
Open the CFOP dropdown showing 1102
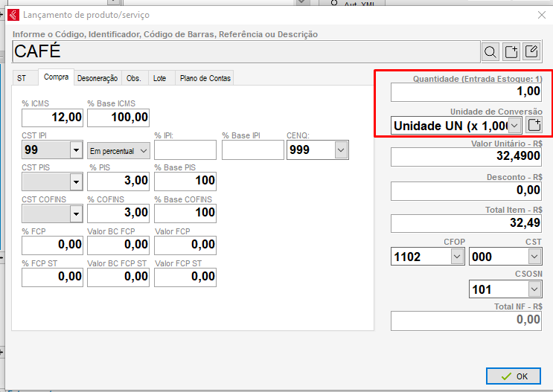[x=457, y=256]
